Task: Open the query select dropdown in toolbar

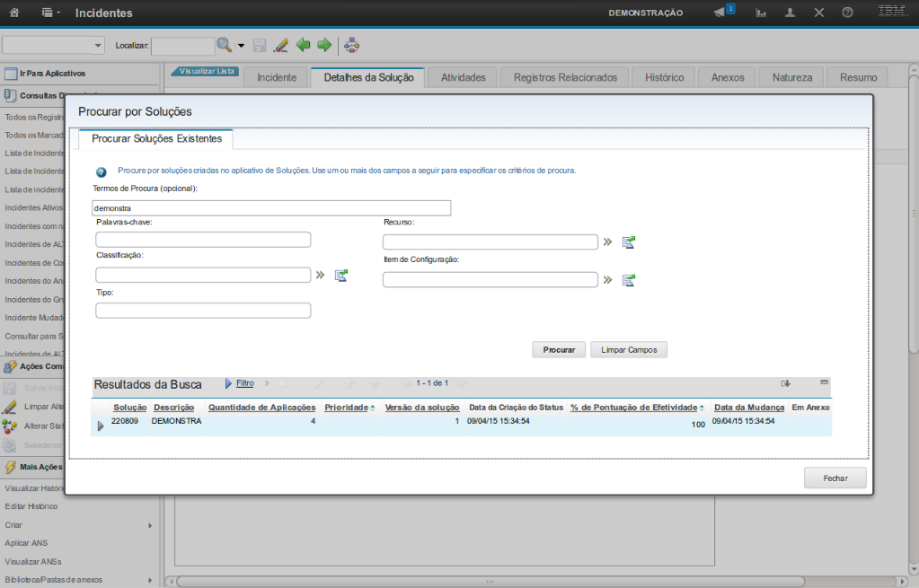Action: click(98, 45)
